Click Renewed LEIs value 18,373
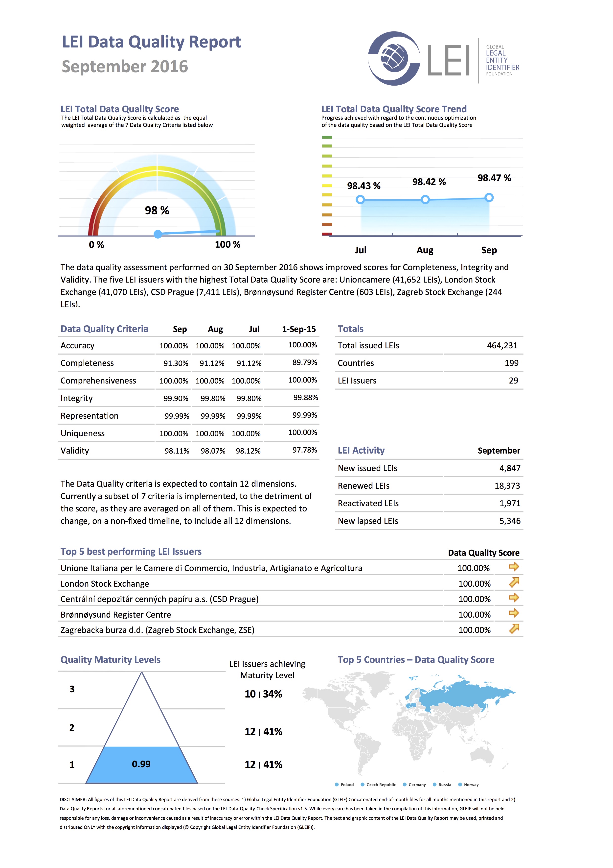Viewport: 613px width, 868px height. click(x=507, y=486)
